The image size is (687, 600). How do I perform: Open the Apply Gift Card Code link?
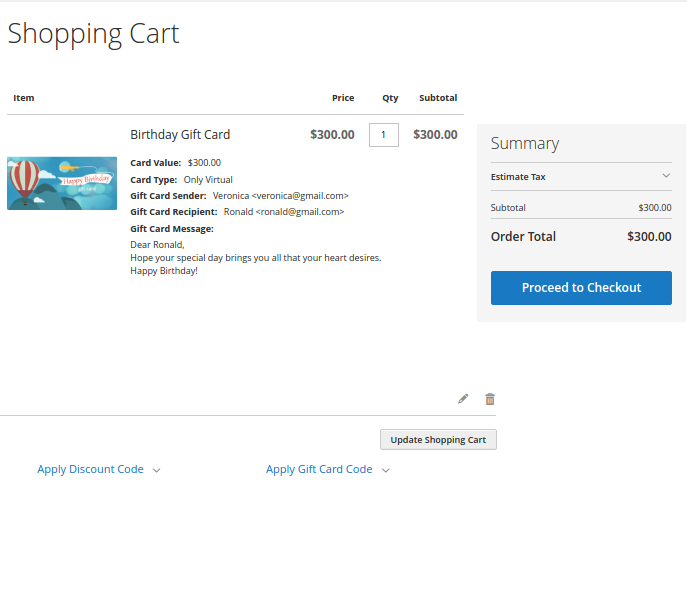pyautogui.click(x=319, y=469)
